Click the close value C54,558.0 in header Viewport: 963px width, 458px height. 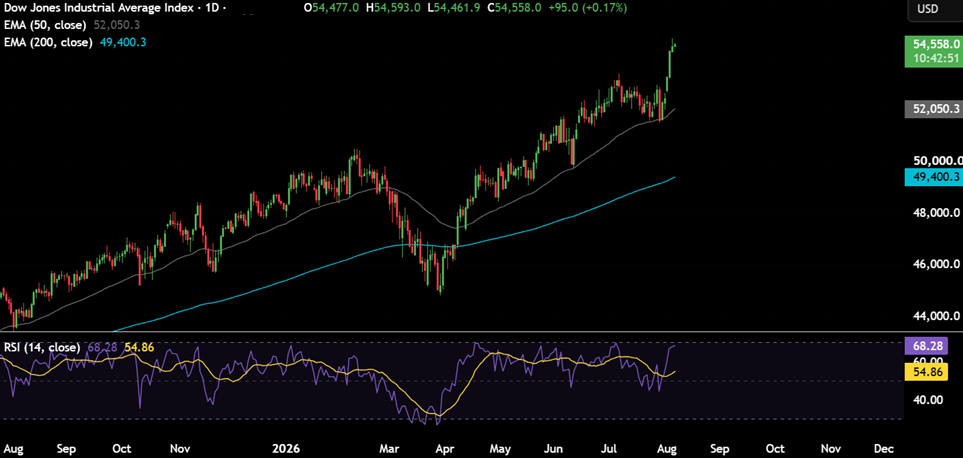pyautogui.click(x=516, y=9)
